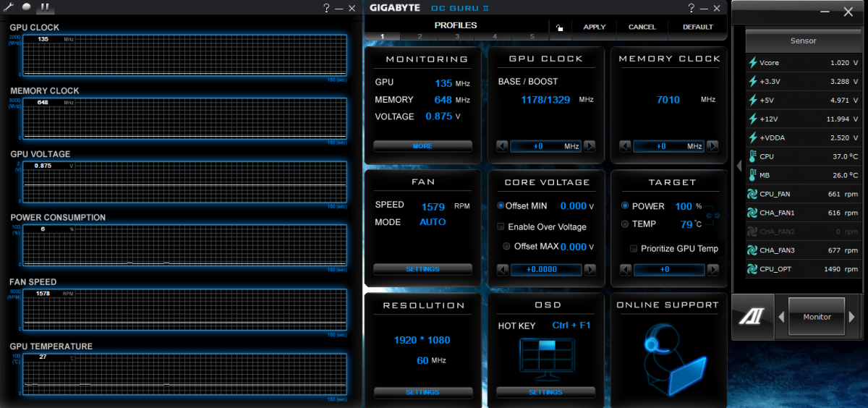The image size is (868, 408).
Task: Select profile 5 tab
Action: pos(532,36)
